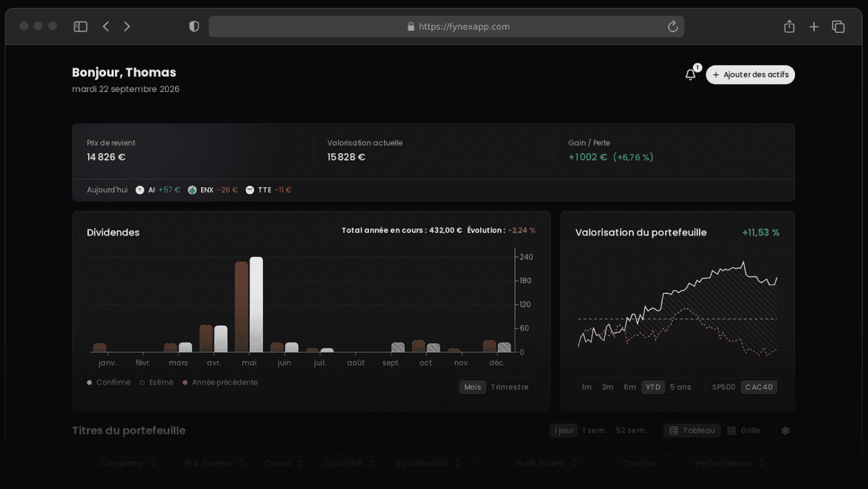This screenshot has height=489, width=868.
Task: Sort the table by Quantité
Action: click(349, 463)
